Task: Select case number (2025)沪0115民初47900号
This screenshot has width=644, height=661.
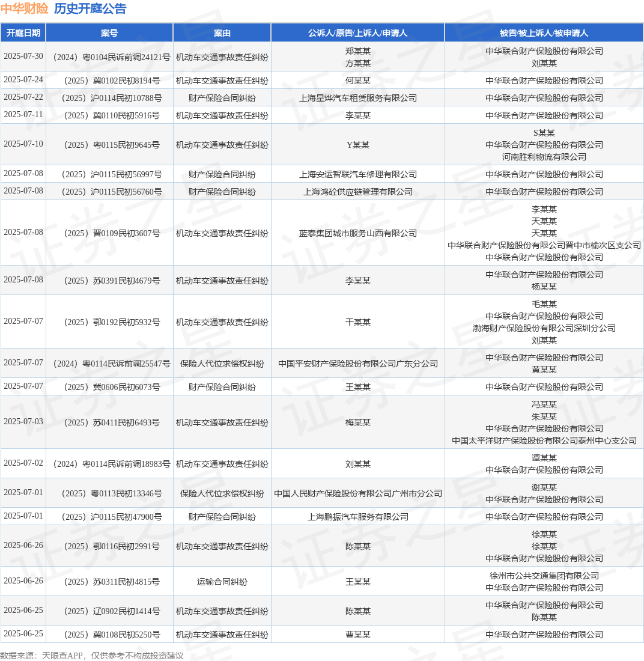Action: point(109,517)
